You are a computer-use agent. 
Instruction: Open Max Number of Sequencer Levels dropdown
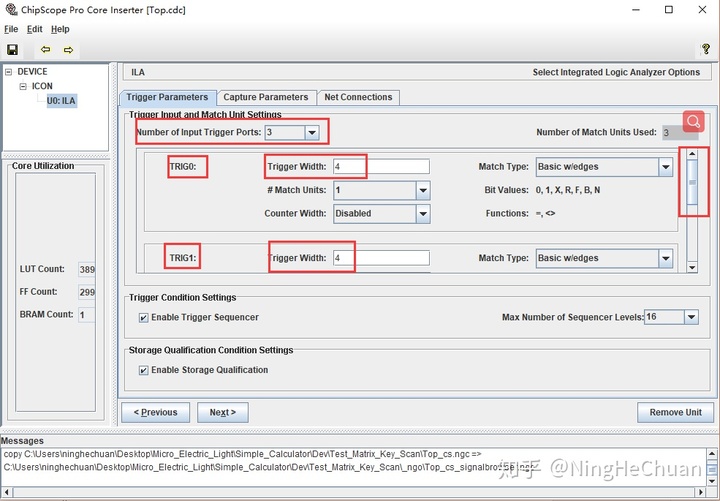pos(691,317)
